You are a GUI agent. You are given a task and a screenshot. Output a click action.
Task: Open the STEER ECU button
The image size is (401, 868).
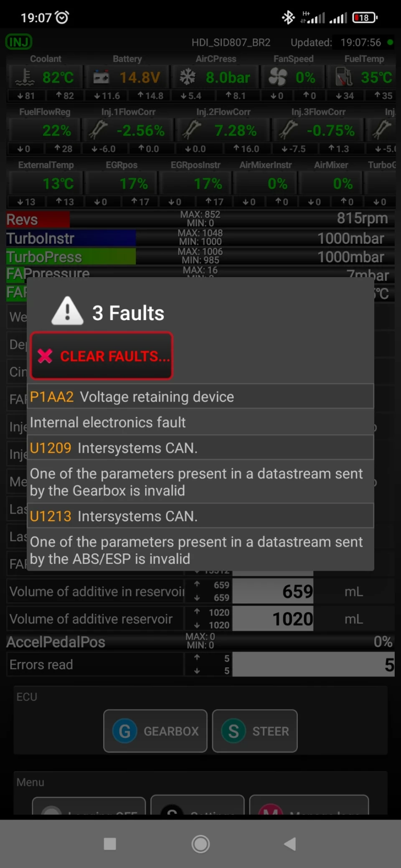255,731
